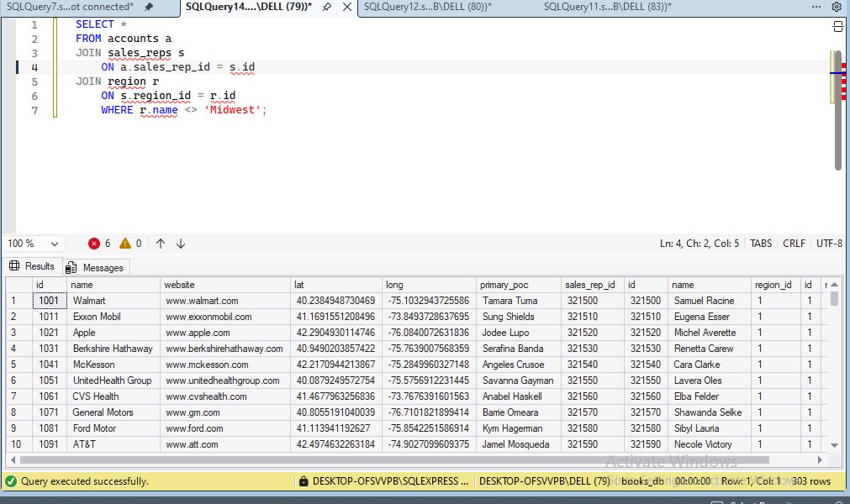Click the yellow warning count indicator

tap(130, 244)
